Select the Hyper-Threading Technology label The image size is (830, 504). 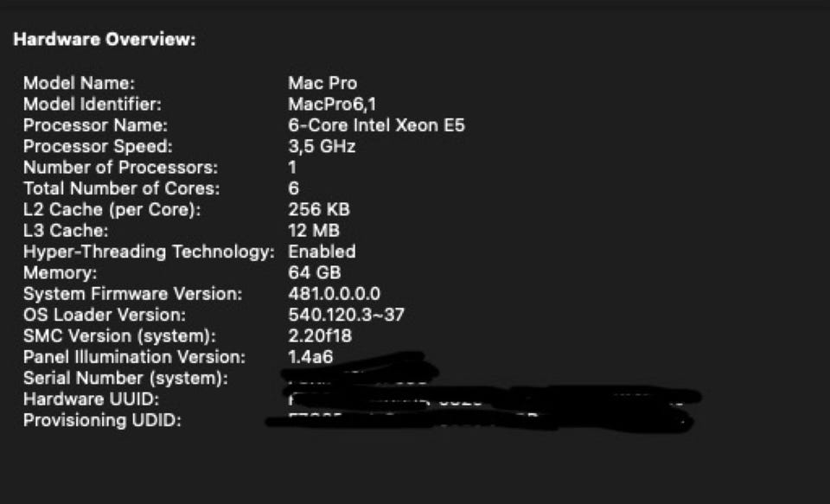coord(149,252)
